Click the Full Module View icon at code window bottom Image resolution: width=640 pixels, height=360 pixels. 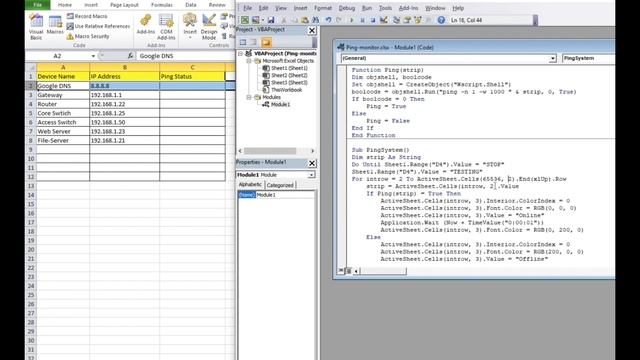pyautogui.click(x=348, y=271)
